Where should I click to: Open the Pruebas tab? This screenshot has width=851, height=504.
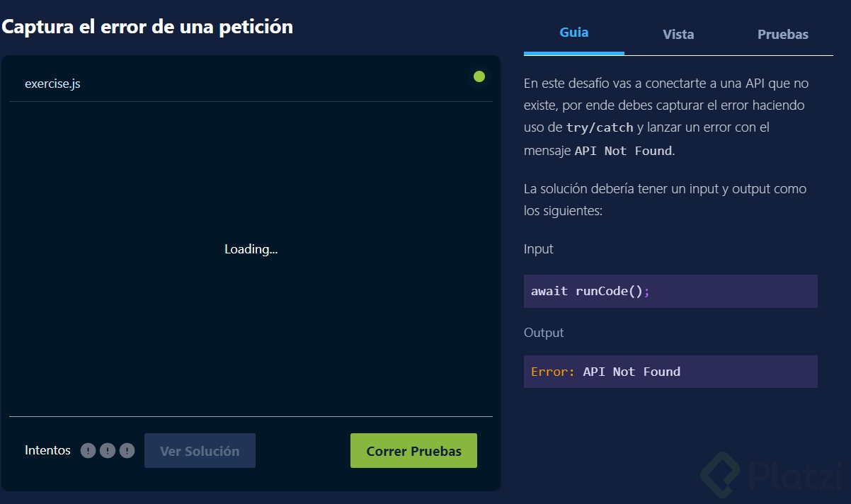tap(782, 34)
